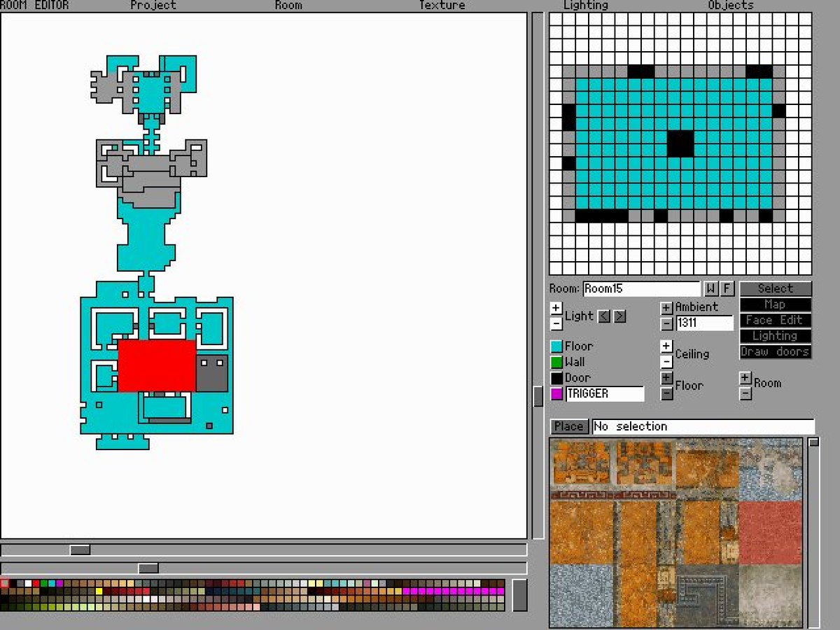Image resolution: width=840 pixels, height=630 pixels.
Task: Select the cyan Floor color type
Action: point(556,346)
